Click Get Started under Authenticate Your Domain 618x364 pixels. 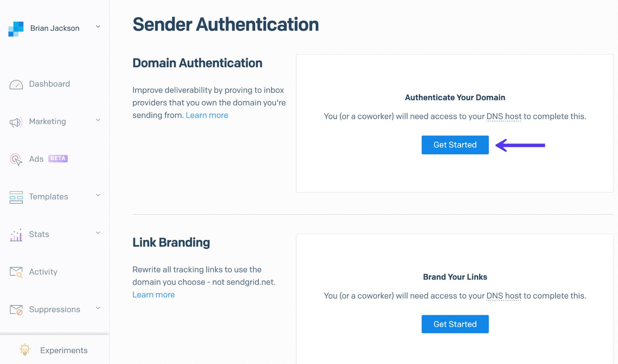[455, 145]
